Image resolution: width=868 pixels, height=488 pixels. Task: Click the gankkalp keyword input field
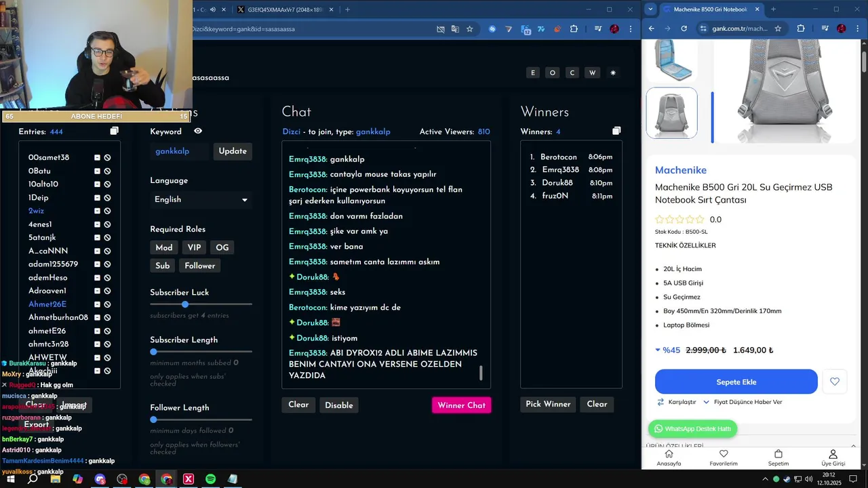pyautogui.click(x=180, y=151)
